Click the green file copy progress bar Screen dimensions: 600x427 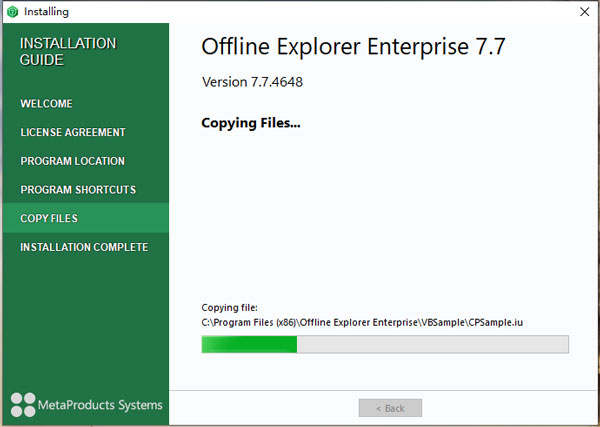(385, 344)
